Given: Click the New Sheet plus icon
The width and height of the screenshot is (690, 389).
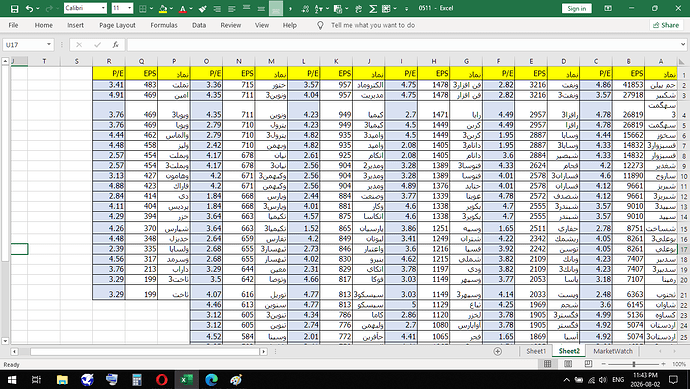Looking at the screenshot, I should [x=498, y=351].
